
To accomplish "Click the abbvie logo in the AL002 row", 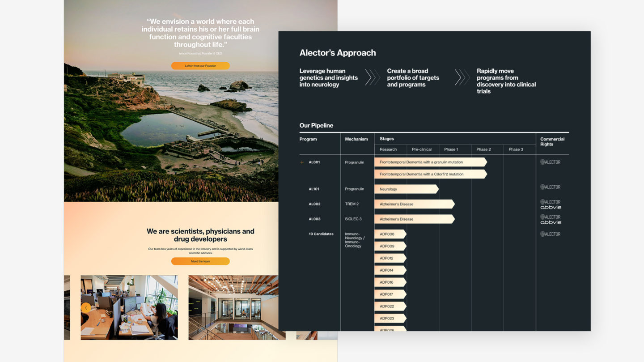I will tap(551, 208).
